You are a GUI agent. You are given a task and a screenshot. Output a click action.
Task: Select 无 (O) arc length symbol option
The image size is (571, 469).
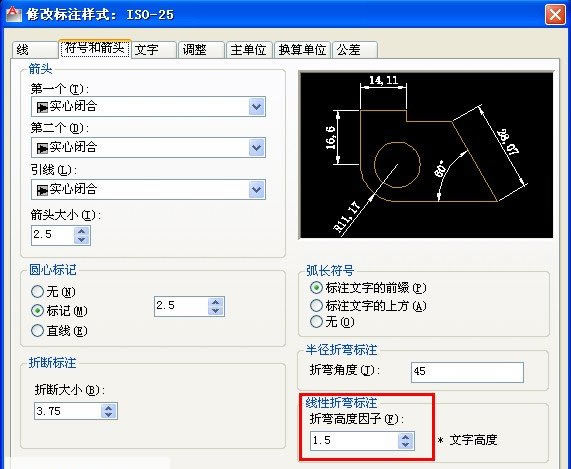click(316, 321)
